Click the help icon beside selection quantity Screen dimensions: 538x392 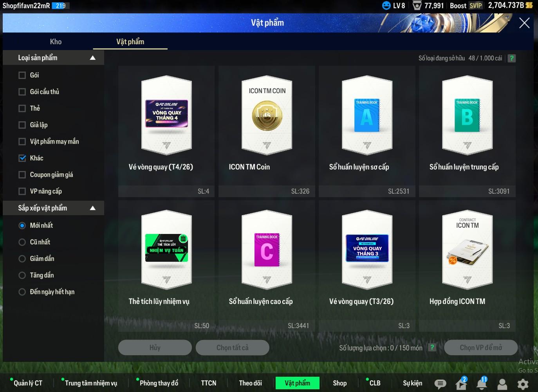(x=432, y=347)
